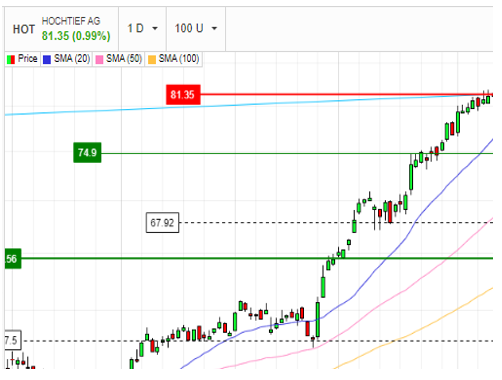The height and width of the screenshot is (380, 502).
Task: Click the 81.35 (0.99%) price quote
Action: tap(76, 36)
